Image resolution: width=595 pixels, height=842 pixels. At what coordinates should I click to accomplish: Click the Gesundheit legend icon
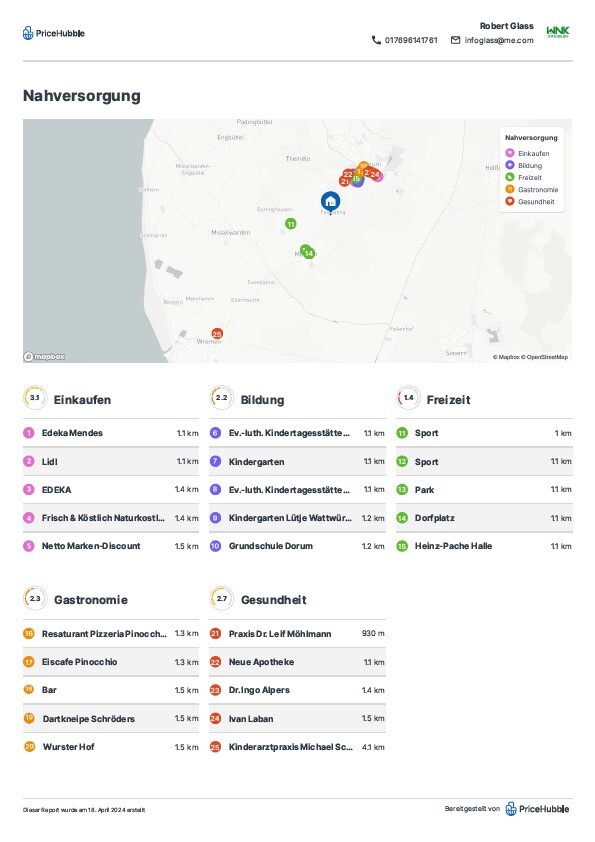(x=510, y=201)
